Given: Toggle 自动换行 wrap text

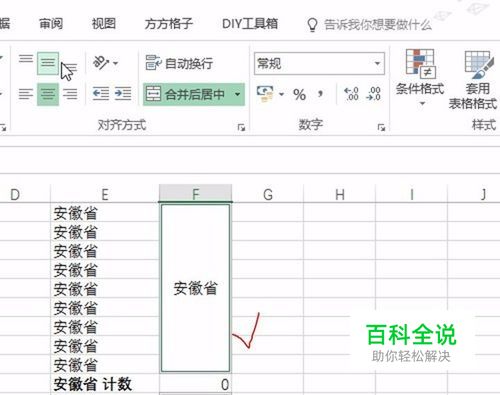Looking at the screenshot, I should (179, 63).
